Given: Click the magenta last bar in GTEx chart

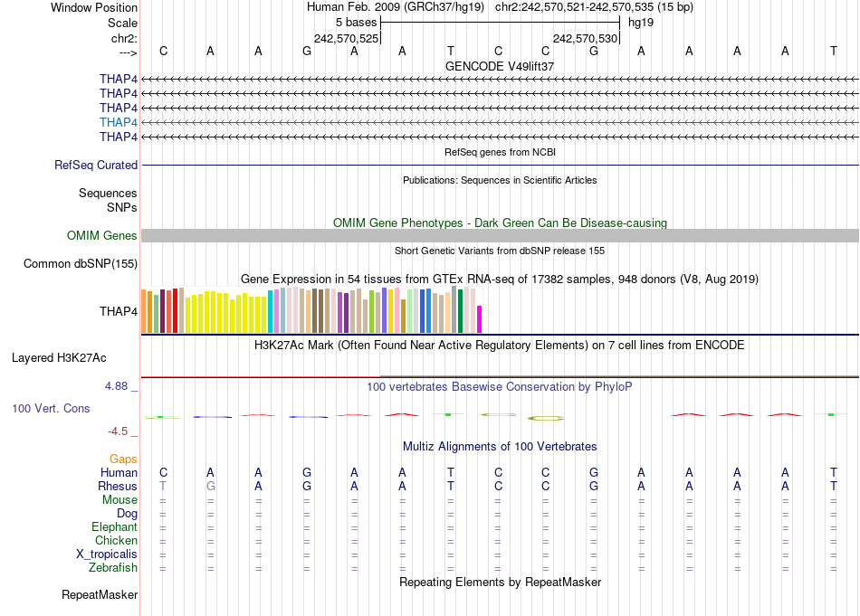Looking at the screenshot, I should [480, 319].
